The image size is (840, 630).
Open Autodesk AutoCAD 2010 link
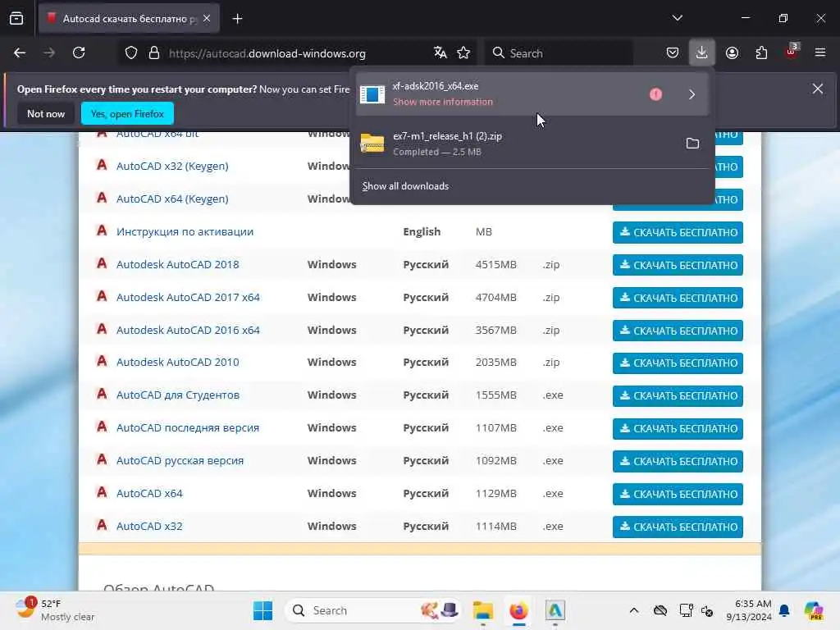[177, 362]
